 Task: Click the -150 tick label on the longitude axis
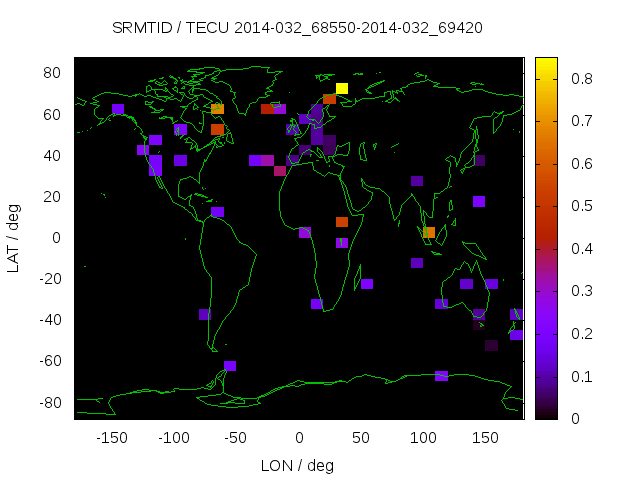112,438
